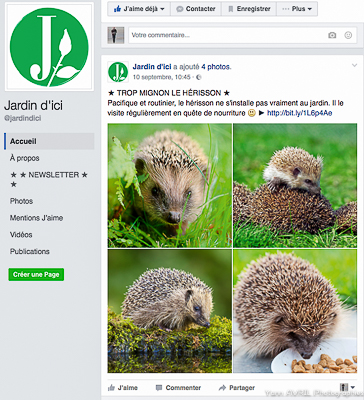Viewport: 364px width, 400px height.
Task: Select Vidéos in the sidebar
Action: (21, 235)
